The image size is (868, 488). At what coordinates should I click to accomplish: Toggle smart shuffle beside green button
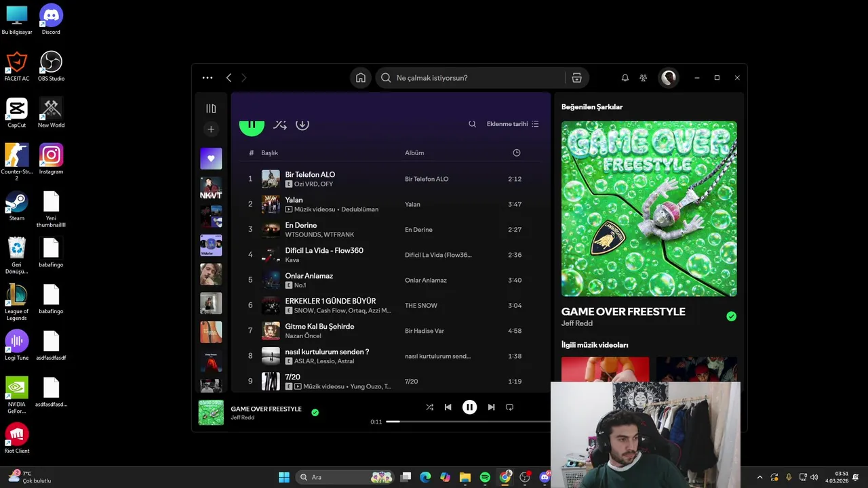(x=279, y=125)
